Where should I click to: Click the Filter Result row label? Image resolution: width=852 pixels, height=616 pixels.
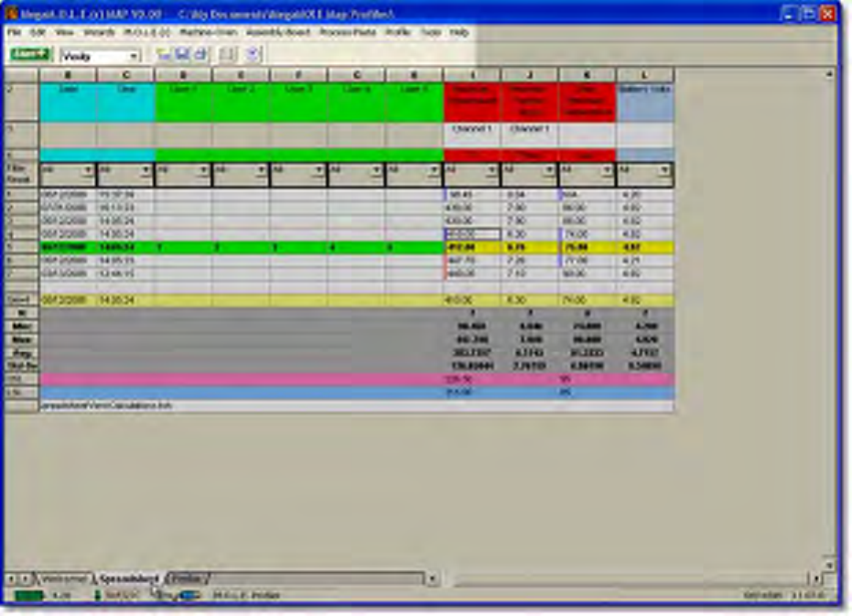point(21,174)
